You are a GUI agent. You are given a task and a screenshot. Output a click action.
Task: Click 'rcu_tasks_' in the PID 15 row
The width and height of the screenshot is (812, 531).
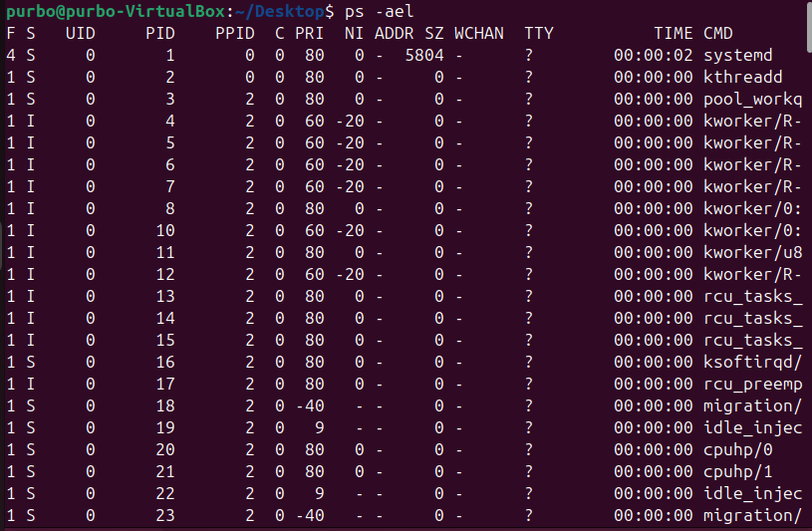tap(752, 340)
